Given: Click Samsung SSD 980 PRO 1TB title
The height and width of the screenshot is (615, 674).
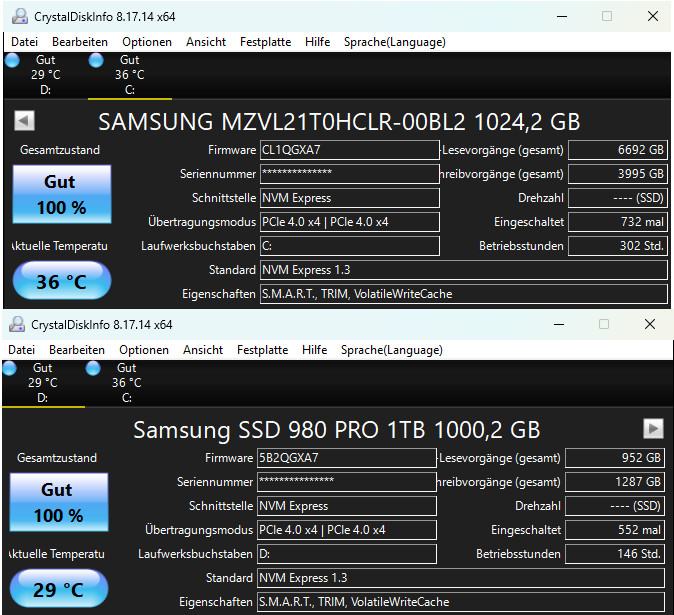Looking at the screenshot, I should pos(337,430).
